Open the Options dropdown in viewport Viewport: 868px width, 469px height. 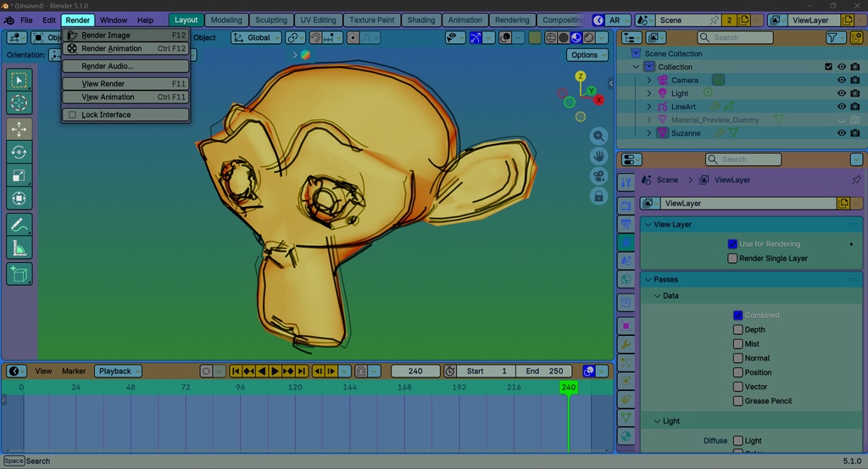point(587,55)
